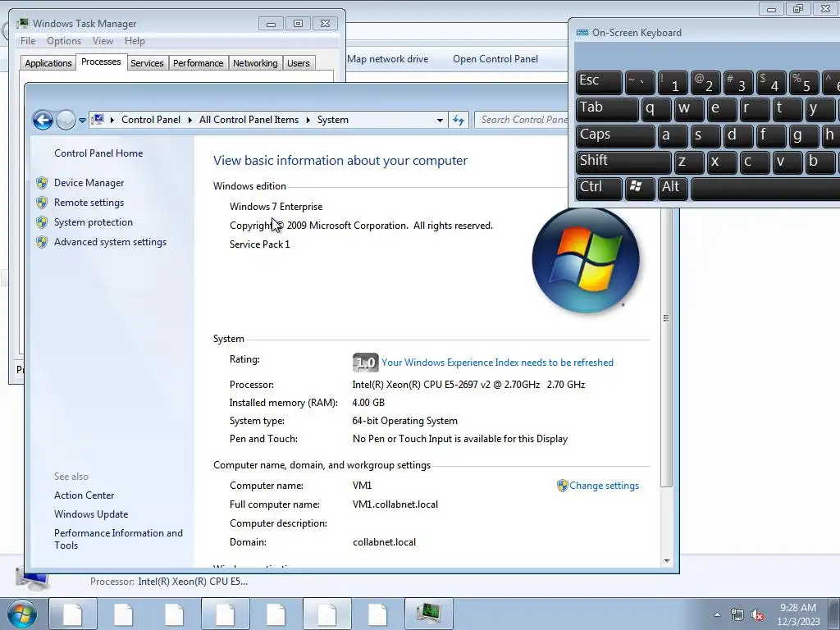The image size is (840, 630).
Task: Switch to Services tab in Task Manager
Action: click(x=147, y=63)
